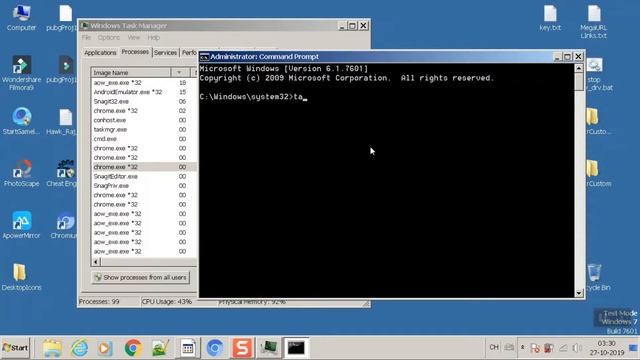
Task: Select conhost.exe process row
Action: [x=144, y=120]
